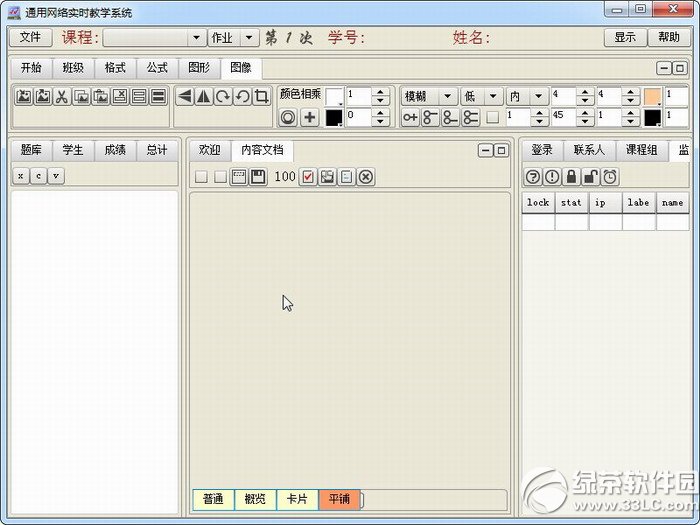The height and width of the screenshot is (525, 700).
Task: Click the open padlock unlock icon
Action: point(591,177)
